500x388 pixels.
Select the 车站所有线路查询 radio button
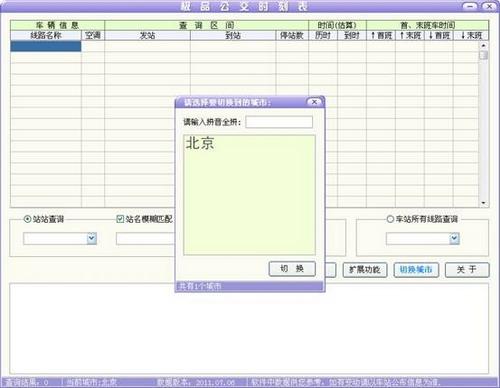click(390, 219)
